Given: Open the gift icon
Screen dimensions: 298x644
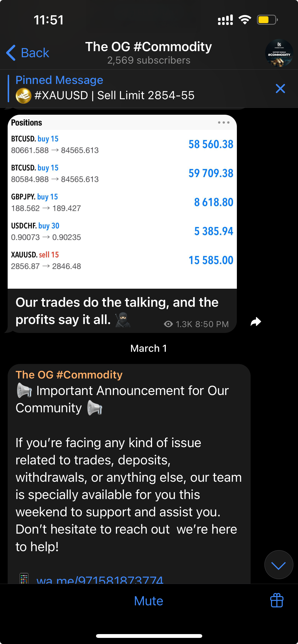Looking at the screenshot, I should click(277, 601).
